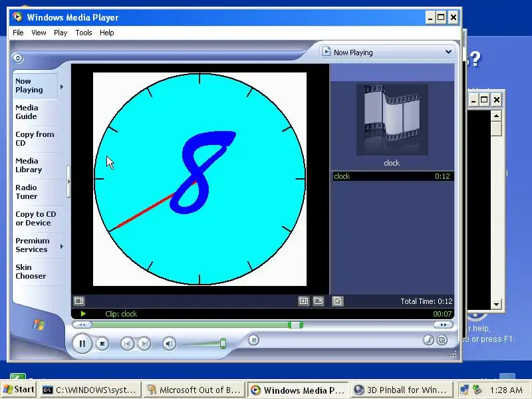Click the network tray icon
The image size is (532, 399).
pos(464,390)
